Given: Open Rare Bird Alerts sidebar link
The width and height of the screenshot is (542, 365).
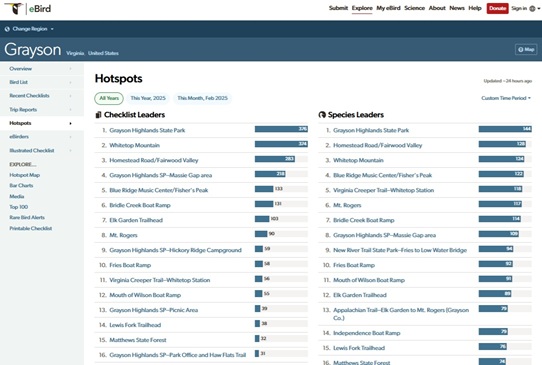Looking at the screenshot, I should (x=27, y=218).
